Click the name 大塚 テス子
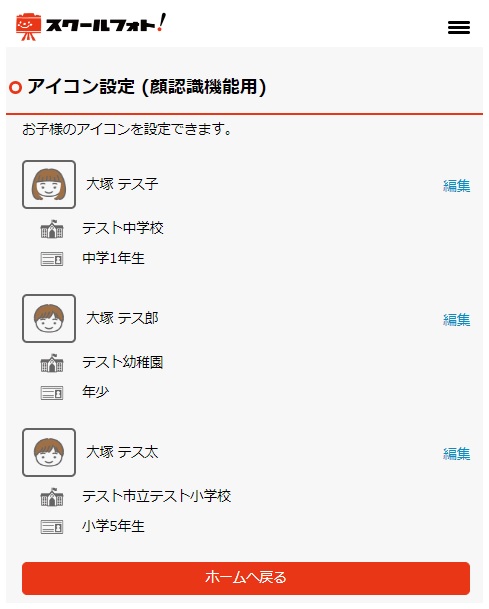The height and width of the screenshot is (609, 489). point(122,184)
